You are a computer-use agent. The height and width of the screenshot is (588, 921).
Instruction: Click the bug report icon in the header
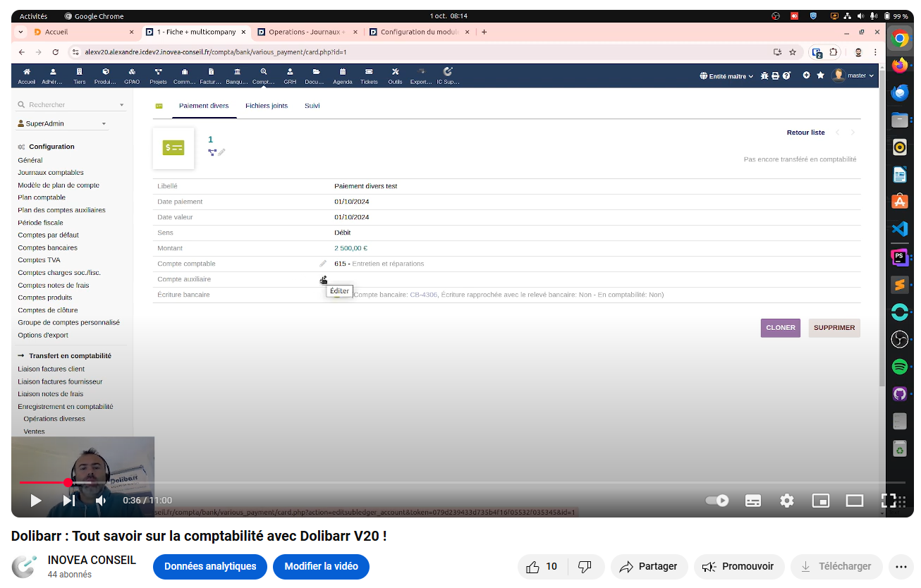pyautogui.click(x=764, y=75)
